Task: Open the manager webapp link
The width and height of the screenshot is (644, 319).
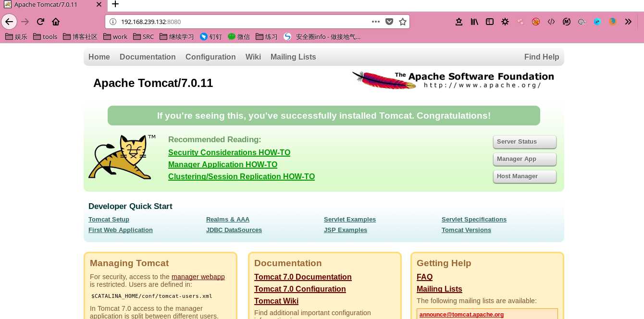Action: pyautogui.click(x=198, y=277)
